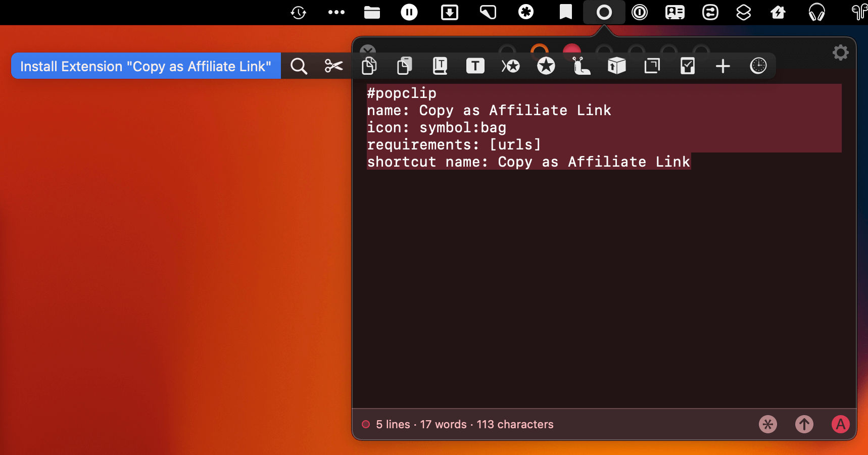
Task: Click the book with T icon
Action: [440, 66]
